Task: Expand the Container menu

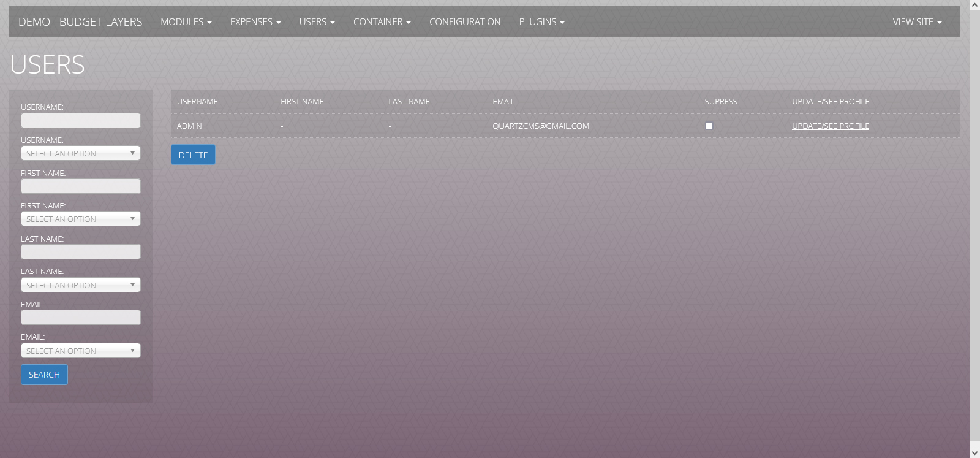Action: pos(382,22)
